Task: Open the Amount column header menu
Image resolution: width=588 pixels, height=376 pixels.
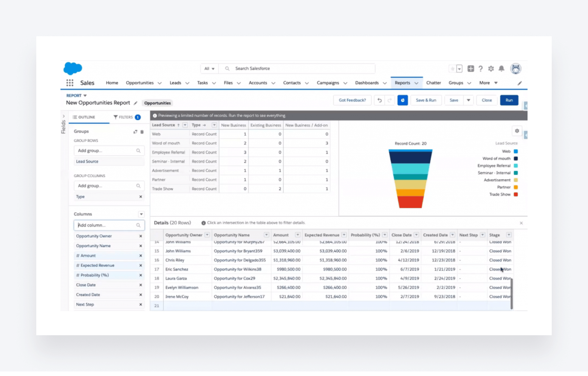Action: tap(298, 235)
